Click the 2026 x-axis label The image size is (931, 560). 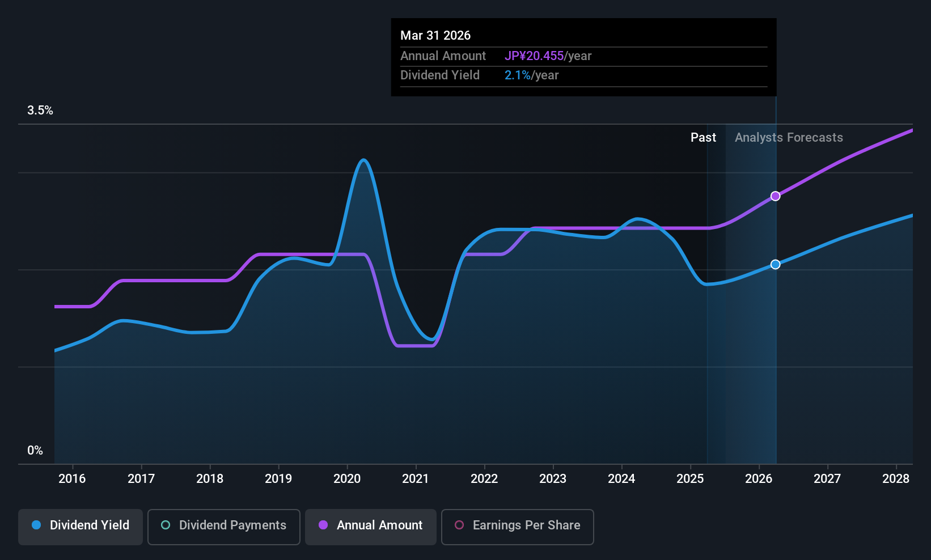point(759,479)
